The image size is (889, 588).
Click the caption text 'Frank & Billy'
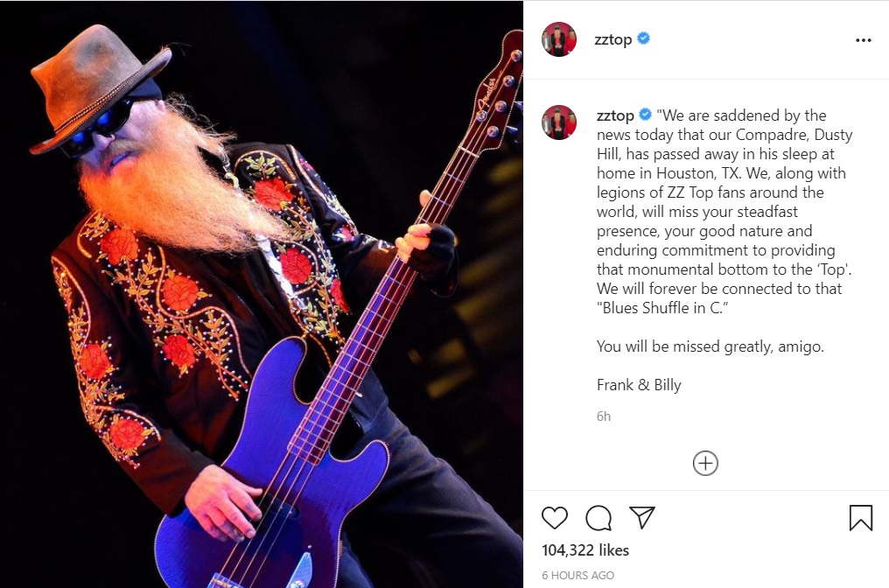[x=639, y=385]
